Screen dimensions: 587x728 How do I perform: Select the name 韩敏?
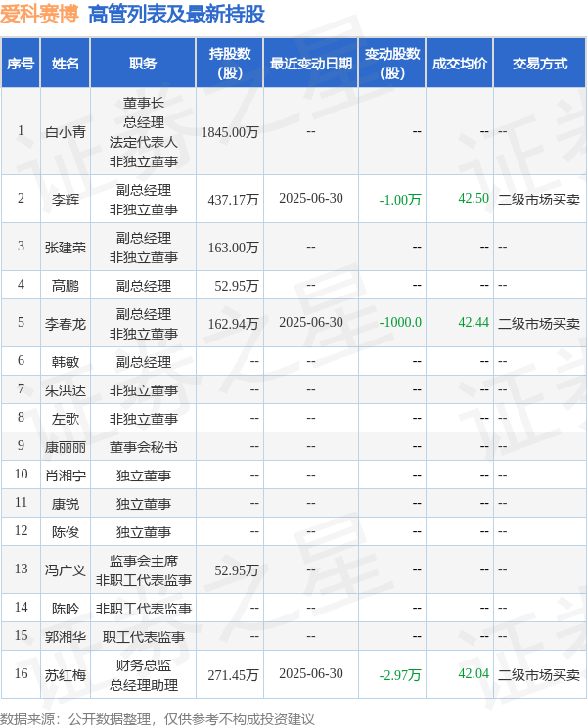click(66, 362)
